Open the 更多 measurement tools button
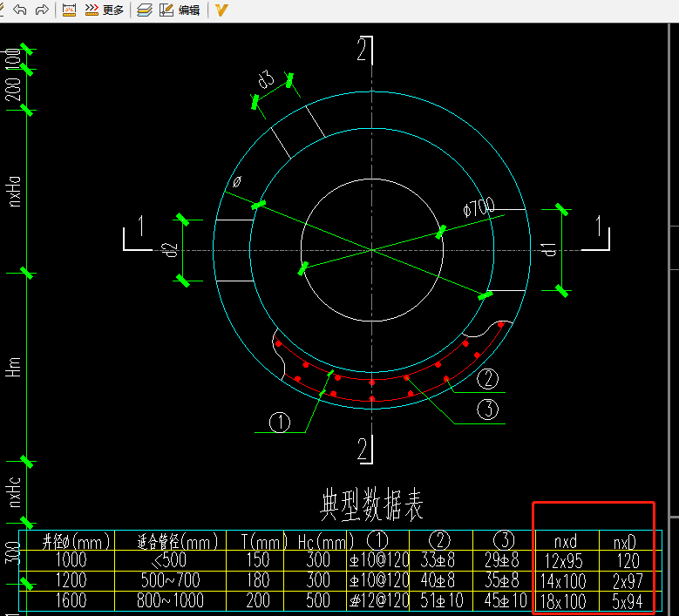 (104, 10)
